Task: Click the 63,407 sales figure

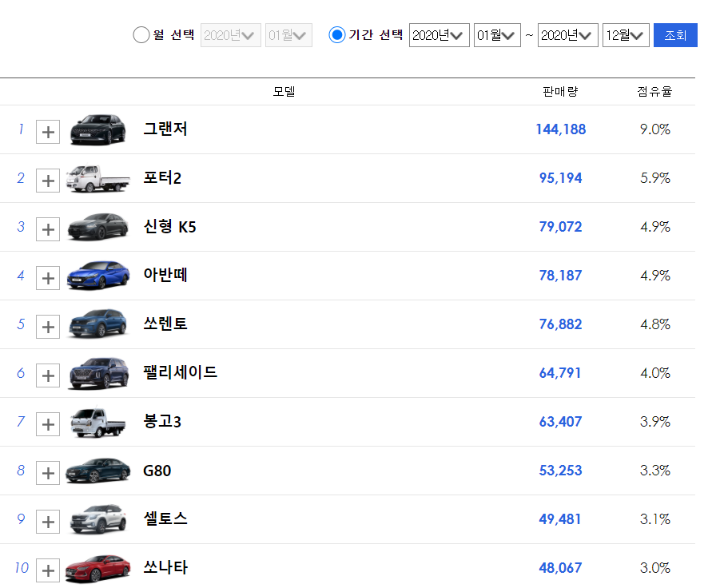Action: 561,422
